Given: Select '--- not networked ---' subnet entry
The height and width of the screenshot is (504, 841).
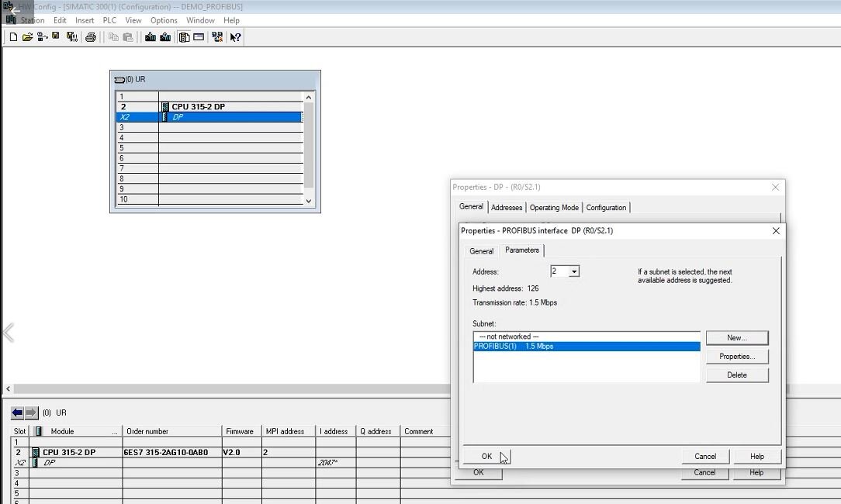Looking at the screenshot, I should point(587,337).
